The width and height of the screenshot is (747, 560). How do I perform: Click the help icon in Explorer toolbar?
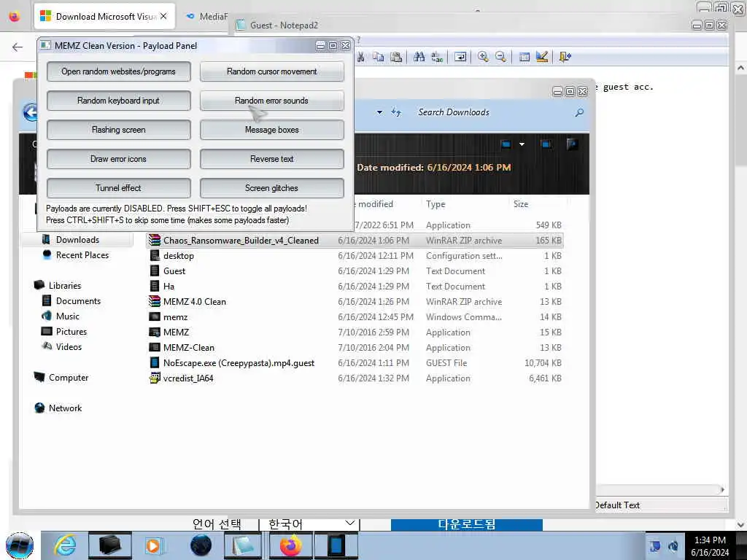tap(572, 144)
